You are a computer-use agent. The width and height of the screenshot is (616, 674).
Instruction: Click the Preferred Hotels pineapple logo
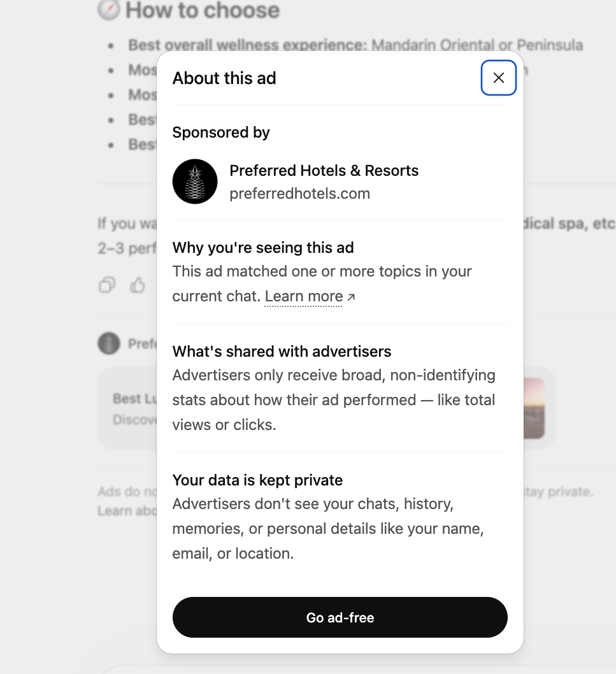click(x=195, y=182)
